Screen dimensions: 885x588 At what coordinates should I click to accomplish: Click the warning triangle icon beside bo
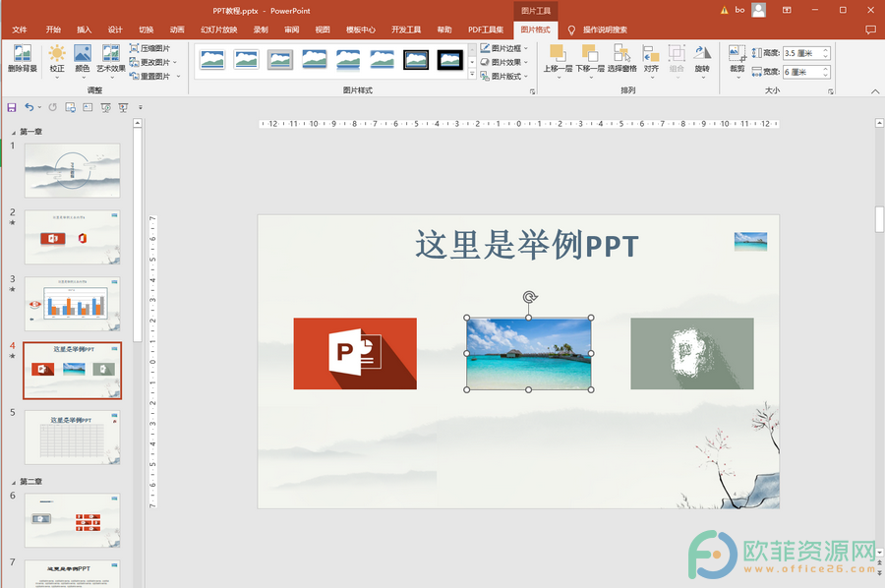pos(724,10)
